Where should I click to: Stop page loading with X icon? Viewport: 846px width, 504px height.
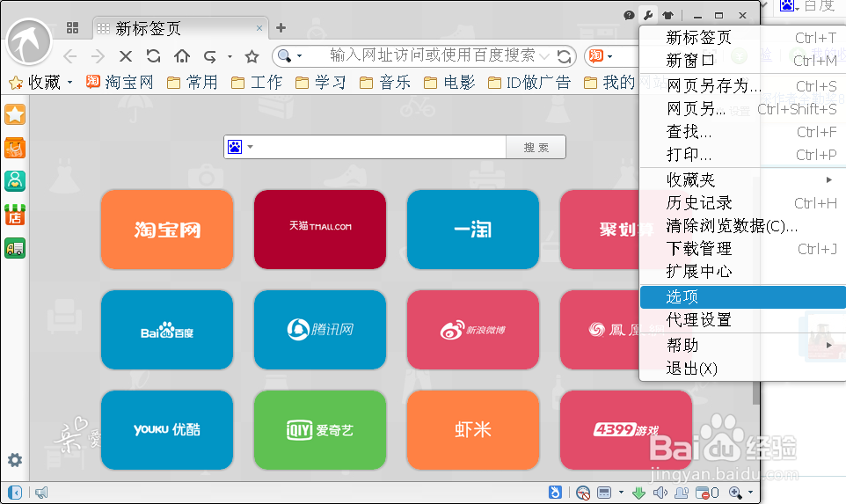coord(126,55)
